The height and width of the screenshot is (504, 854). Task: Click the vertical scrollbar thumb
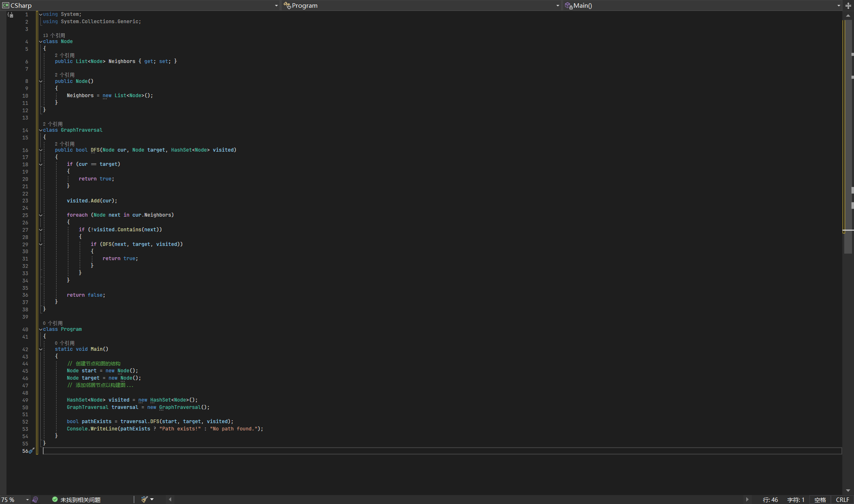pos(848,136)
